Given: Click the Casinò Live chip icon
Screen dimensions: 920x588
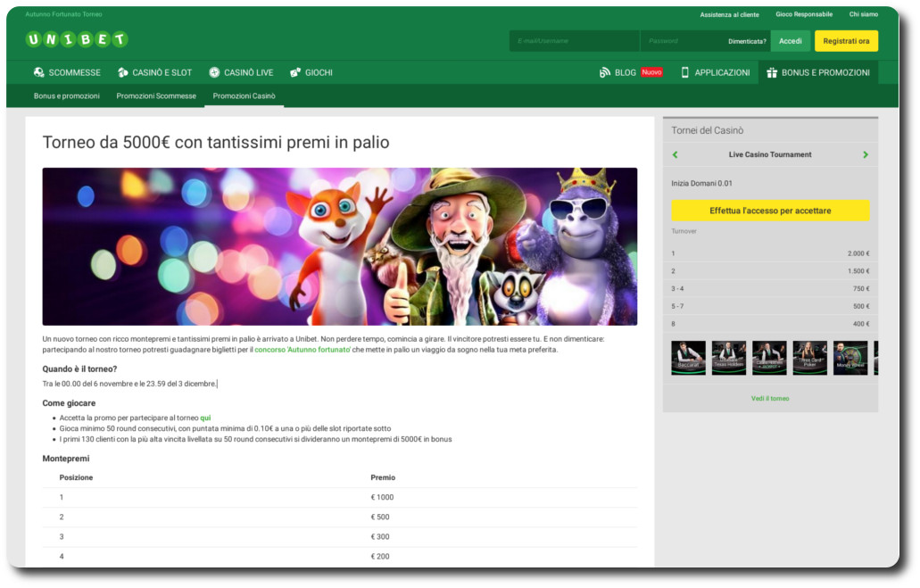Looking at the screenshot, I should tap(214, 72).
